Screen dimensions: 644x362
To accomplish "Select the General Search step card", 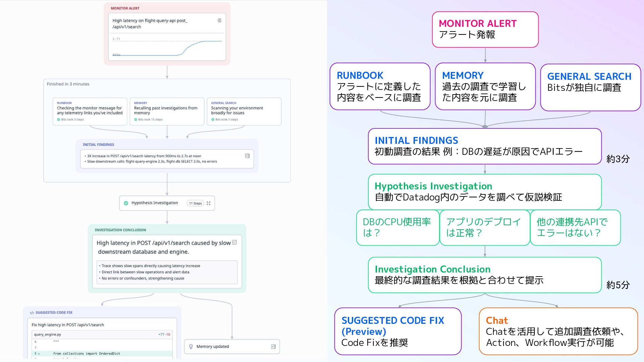I will point(244,111).
